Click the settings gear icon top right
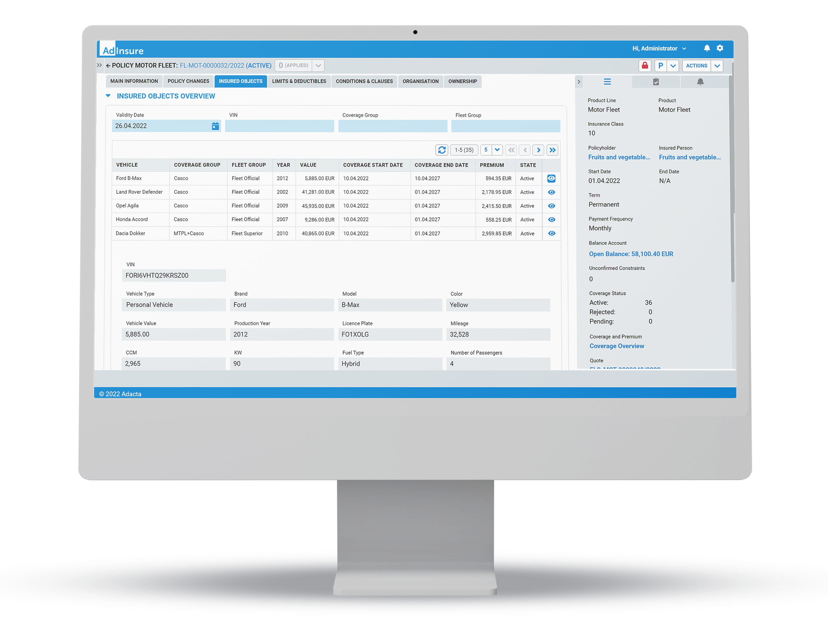Screen dimensions: 828x644 pos(720,48)
